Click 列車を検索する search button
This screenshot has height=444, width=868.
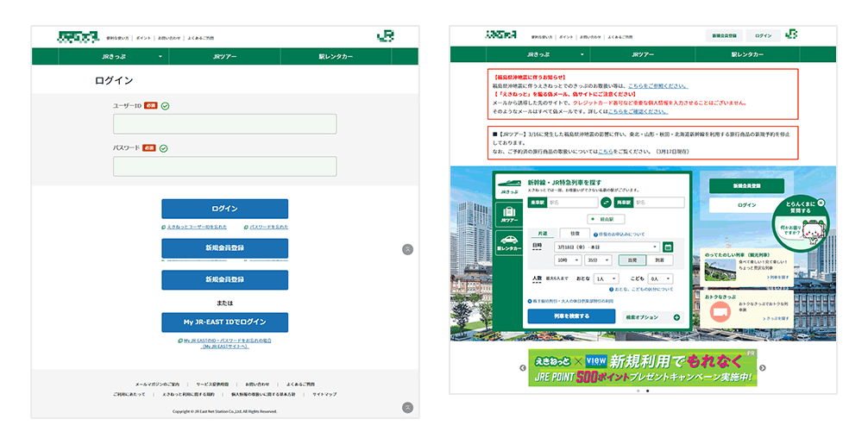pos(571,316)
